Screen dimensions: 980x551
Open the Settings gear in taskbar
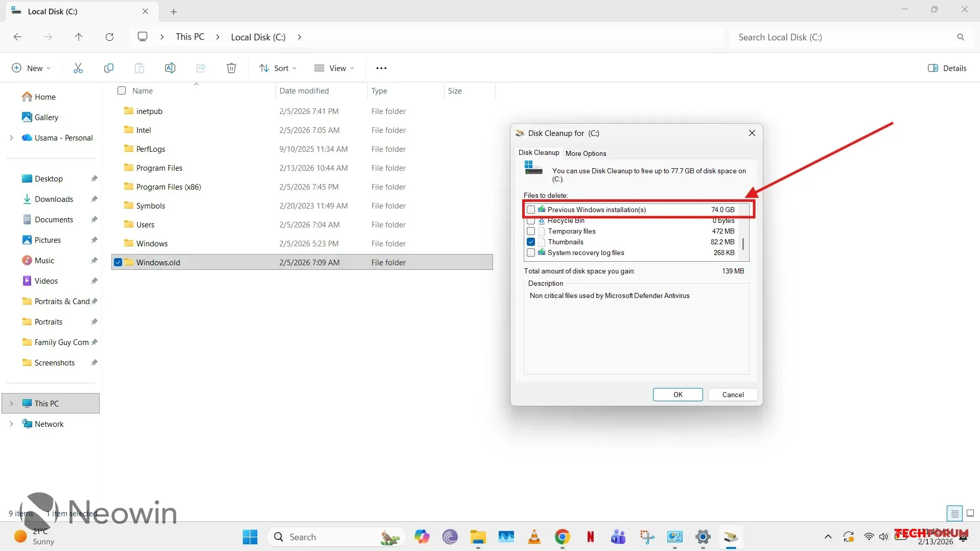tap(703, 537)
